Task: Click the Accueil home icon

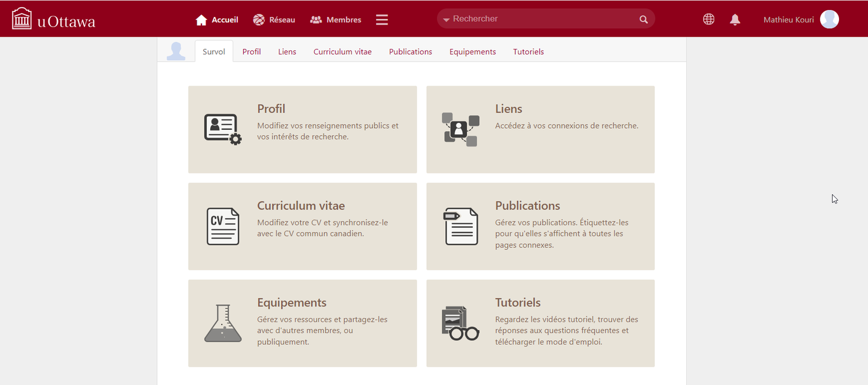Action: 201,20
